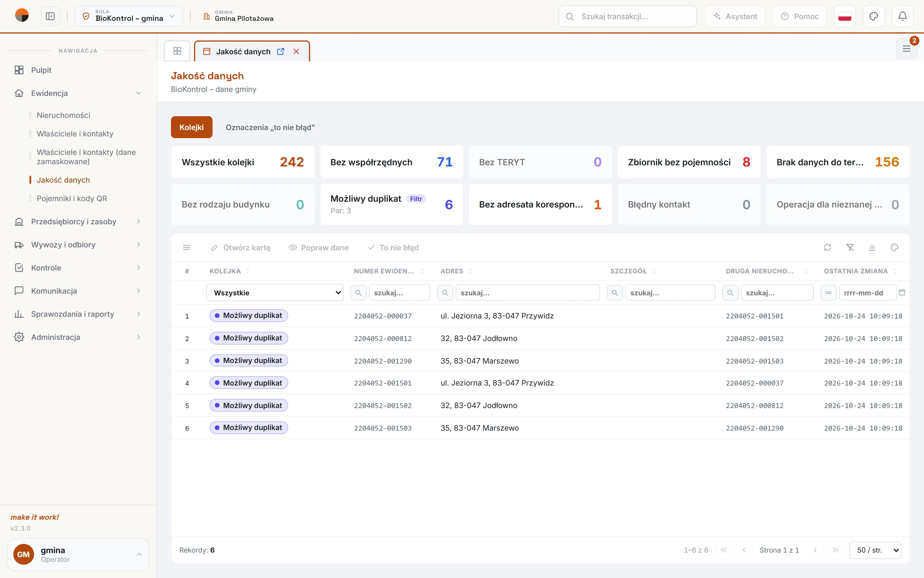The image size is (924, 578).
Task: Close the Jakość danych tab
Action: coord(296,51)
